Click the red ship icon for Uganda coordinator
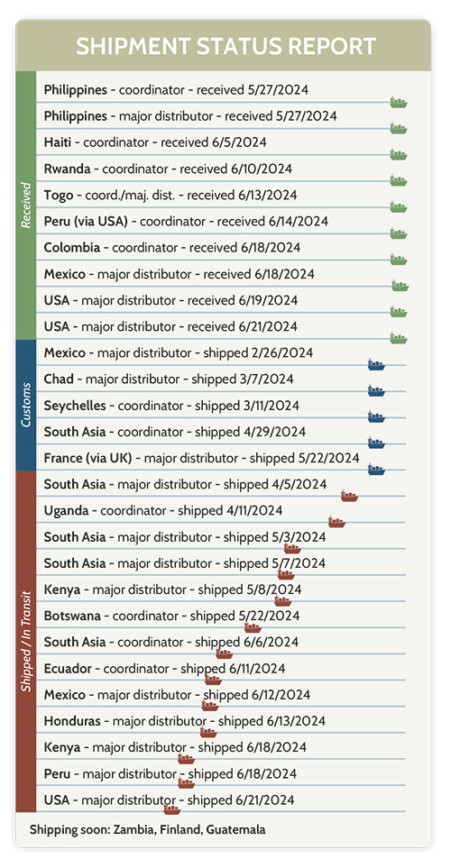The image size is (451, 868). point(336,522)
